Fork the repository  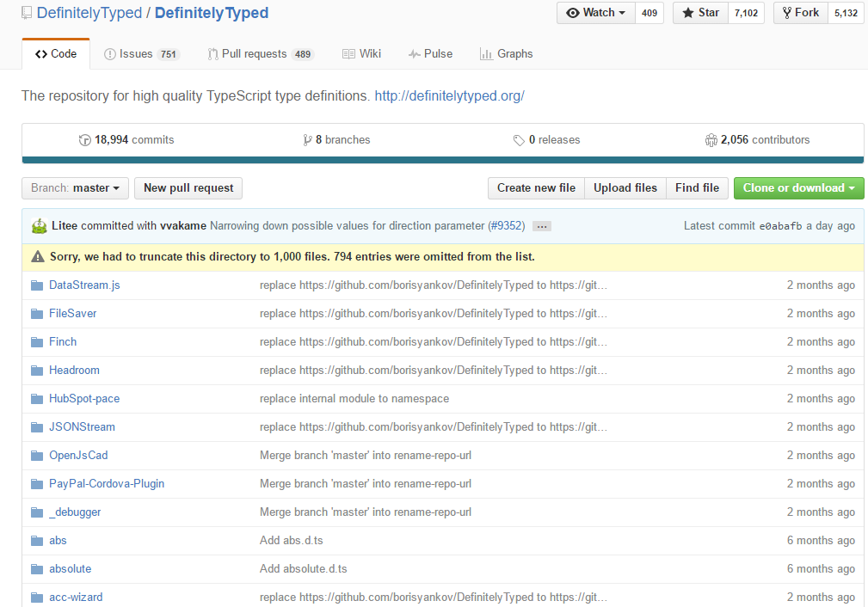pyautogui.click(x=800, y=13)
